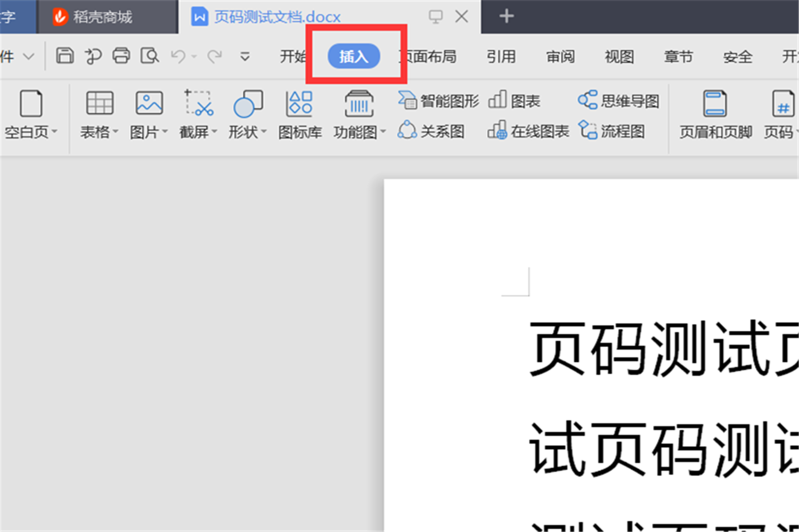Click the 图片 picture icon
Image resolution: width=799 pixels, height=532 pixels.
[149, 103]
